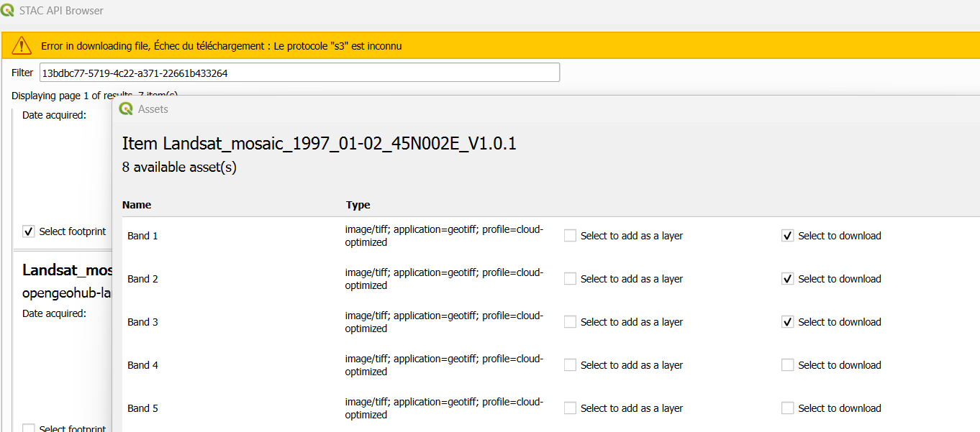Uncheck Band 1 Select to download

788,236
